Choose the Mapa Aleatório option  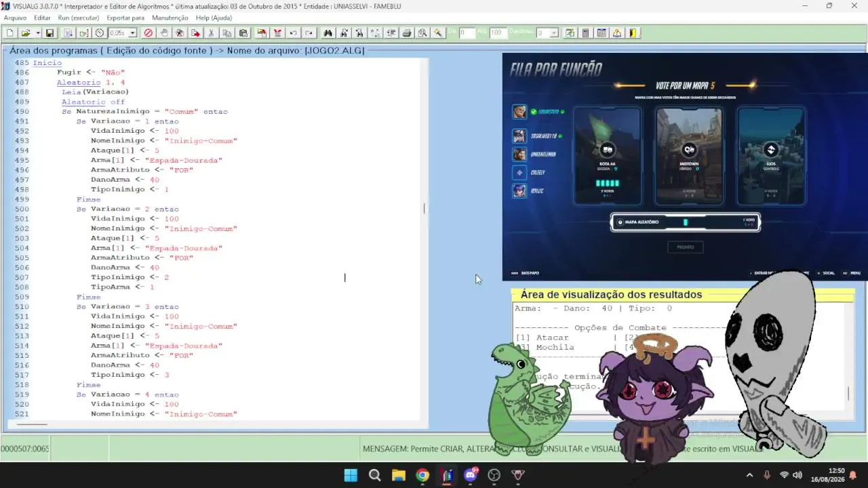685,222
